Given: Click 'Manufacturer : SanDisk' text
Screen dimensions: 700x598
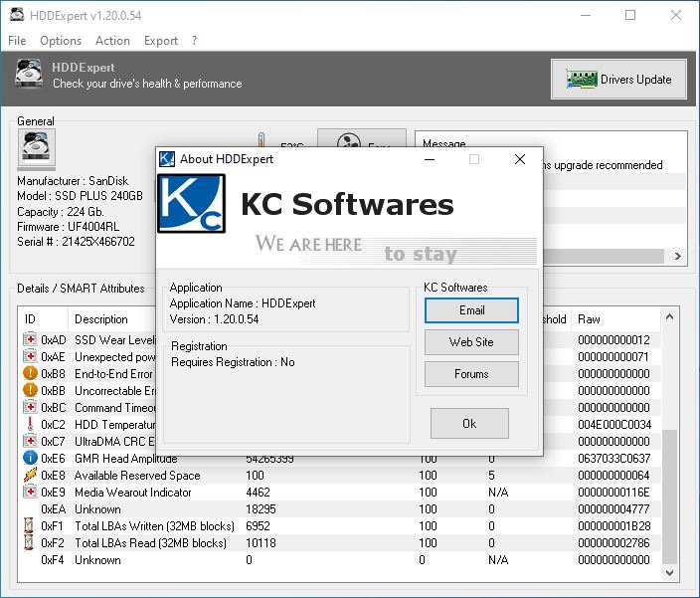Looking at the screenshot, I should tap(73, 181).
